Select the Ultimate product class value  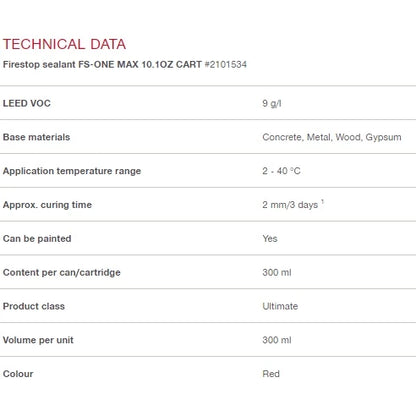[x=280, y=306]
